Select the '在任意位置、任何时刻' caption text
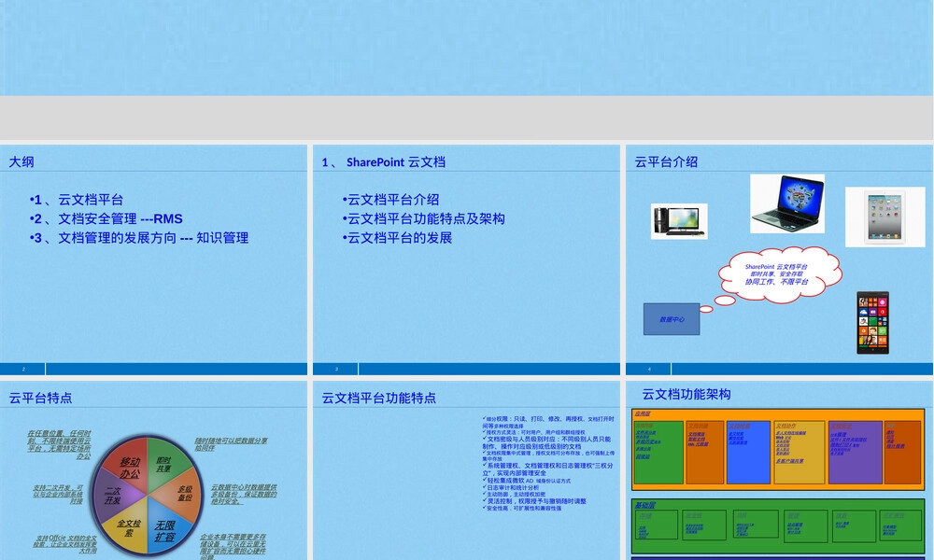This screenshot has height=560, width=934. pyautogui.click(x=59, y=444)
